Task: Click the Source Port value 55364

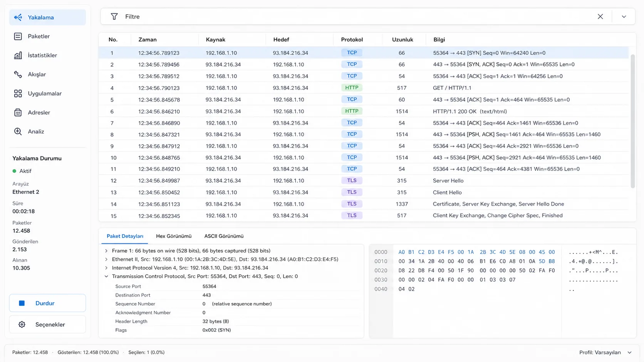Action: 209,286
